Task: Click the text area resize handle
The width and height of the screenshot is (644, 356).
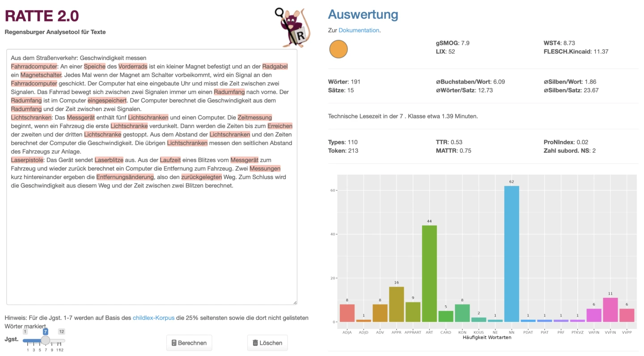Action: (294, 302)
